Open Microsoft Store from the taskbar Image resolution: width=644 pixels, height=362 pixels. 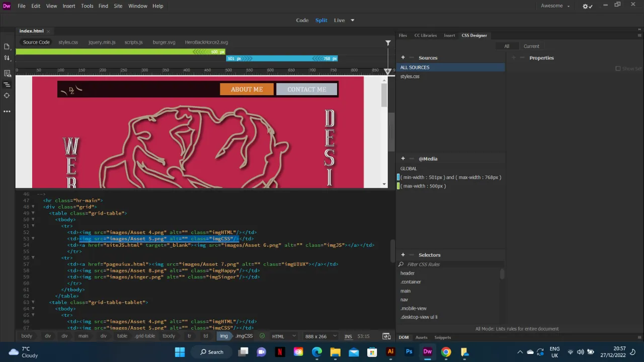pos(372,352)
